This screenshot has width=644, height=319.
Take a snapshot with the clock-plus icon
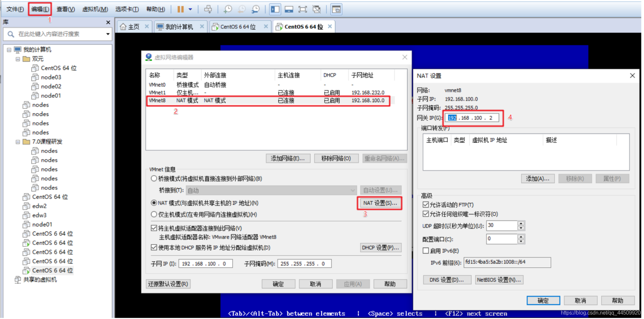(x=228, y=9)
